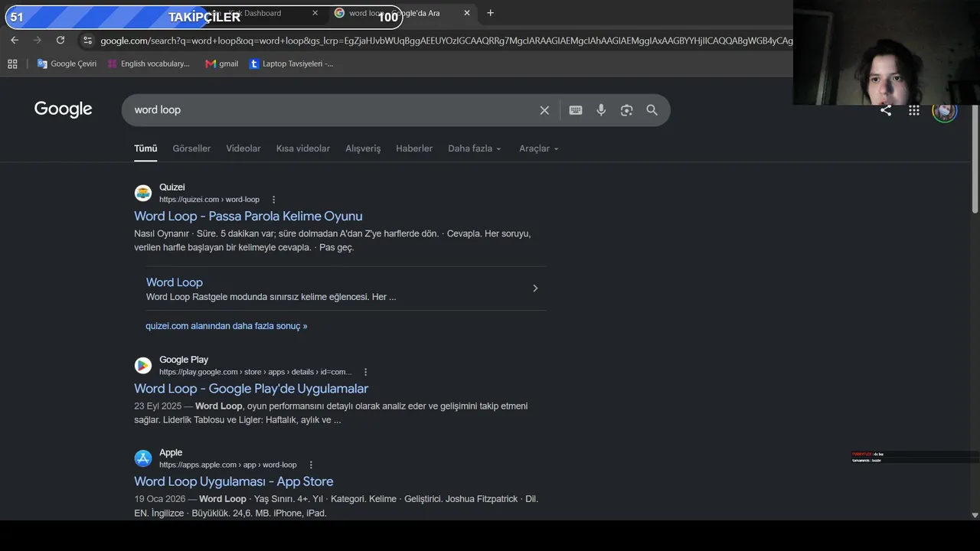
Task: Click the Apple App Store favicon
Action: (143, 458)
